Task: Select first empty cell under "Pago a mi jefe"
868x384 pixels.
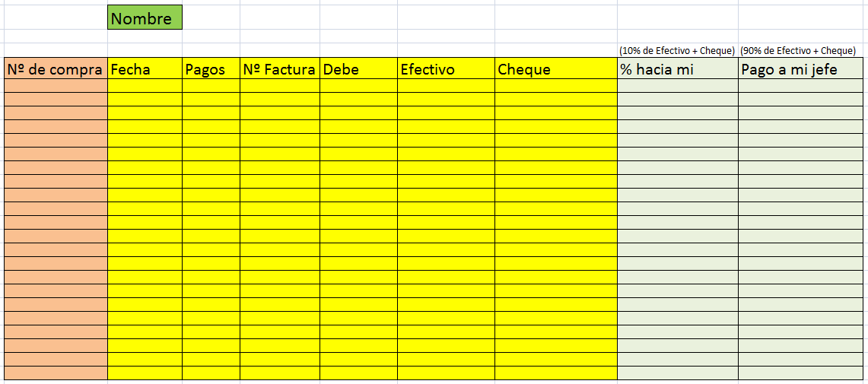Action: point(800,86)
